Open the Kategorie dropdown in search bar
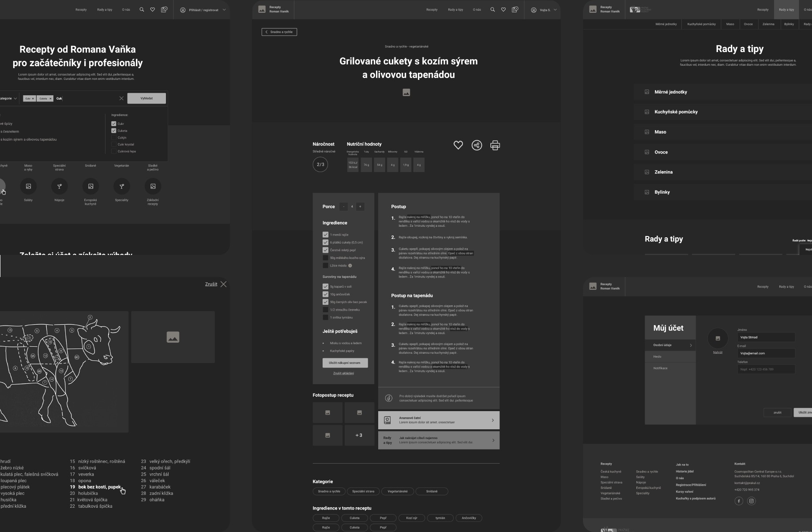 coord(8,98)
